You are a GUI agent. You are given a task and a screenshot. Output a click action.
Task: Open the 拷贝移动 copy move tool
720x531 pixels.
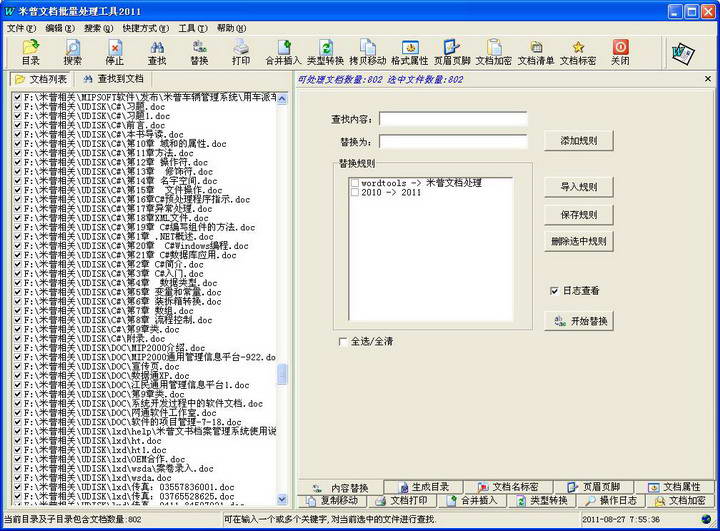pos(368,52)
